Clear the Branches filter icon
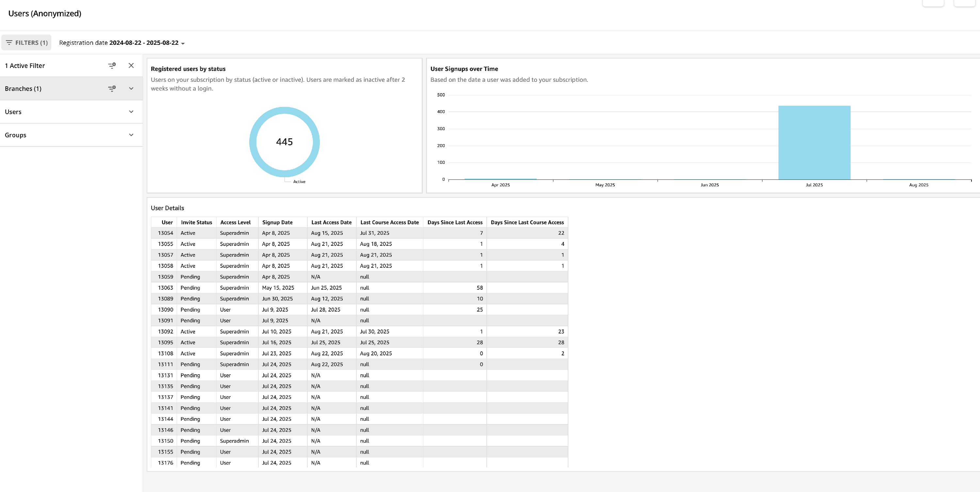980x492 pixels. [111, 88]
